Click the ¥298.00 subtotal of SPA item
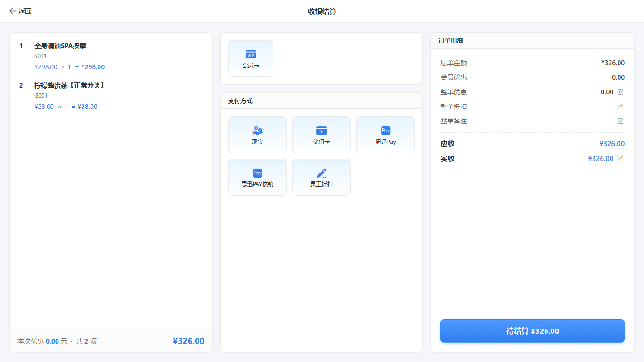This screenshot has width=644, height=362. click(x=93, y=67)
